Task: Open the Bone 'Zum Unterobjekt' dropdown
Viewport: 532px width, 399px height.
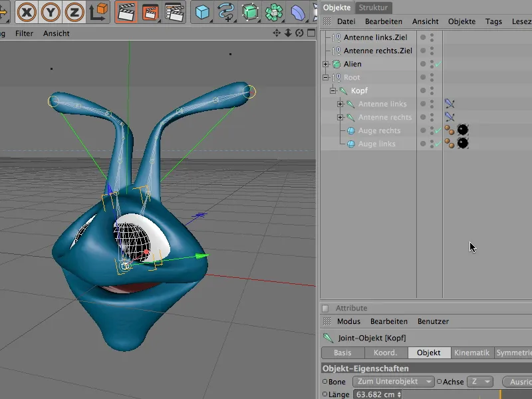Action: 393,381
